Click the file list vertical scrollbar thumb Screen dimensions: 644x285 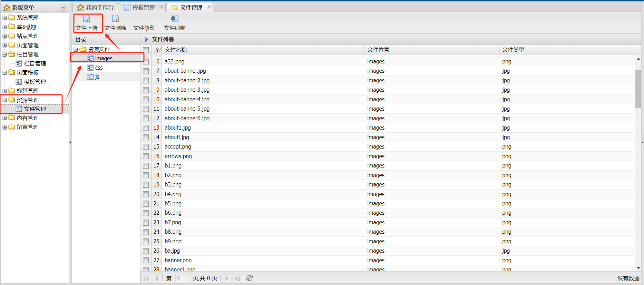(x=638, y=89)
